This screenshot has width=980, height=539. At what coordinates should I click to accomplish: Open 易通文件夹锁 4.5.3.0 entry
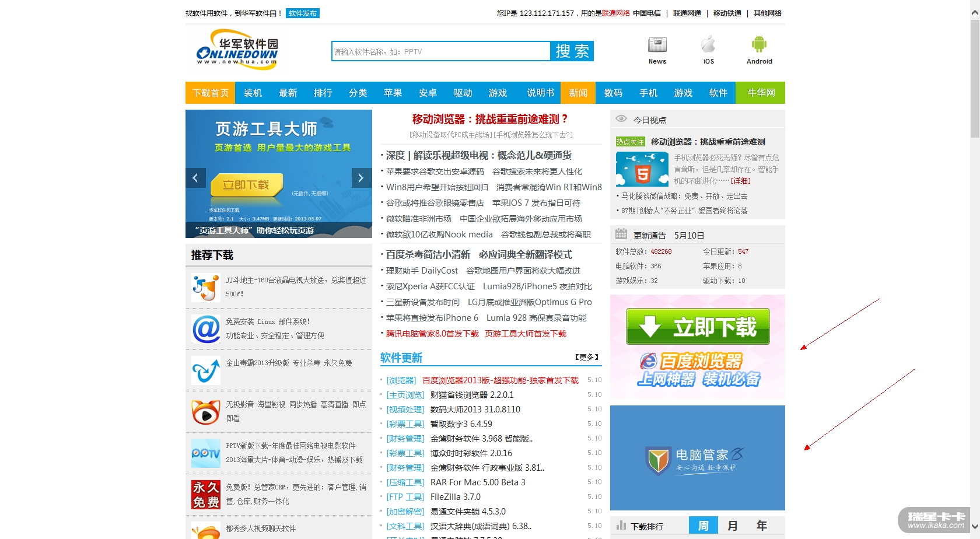point(468,512)
